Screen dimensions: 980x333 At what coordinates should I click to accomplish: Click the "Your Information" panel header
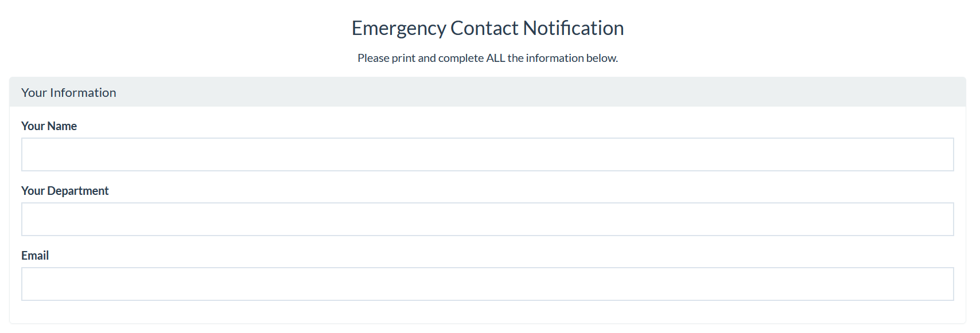(x=68, y=93)
